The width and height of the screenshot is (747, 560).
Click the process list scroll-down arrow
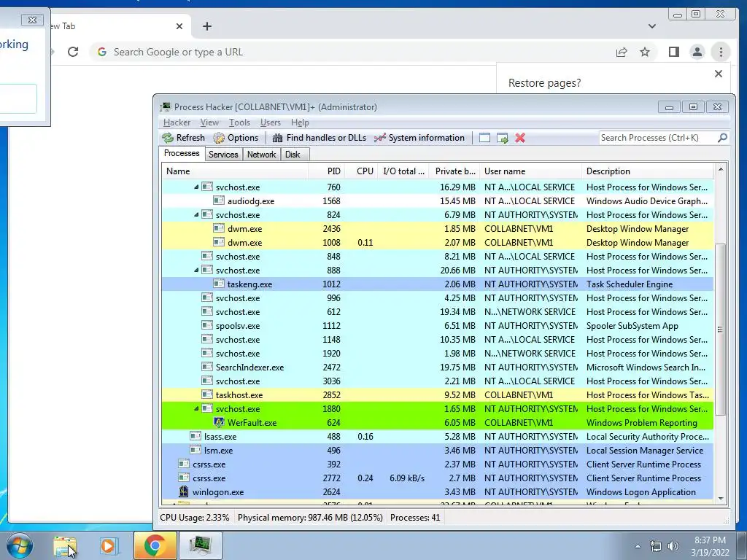(720, 499)
